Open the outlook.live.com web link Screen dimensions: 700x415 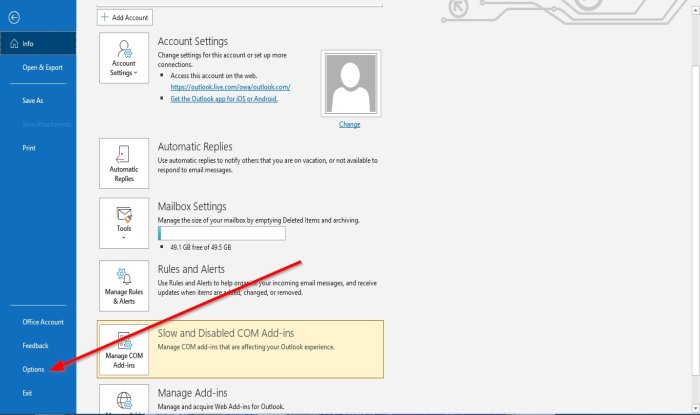click(x=230, y=87)
